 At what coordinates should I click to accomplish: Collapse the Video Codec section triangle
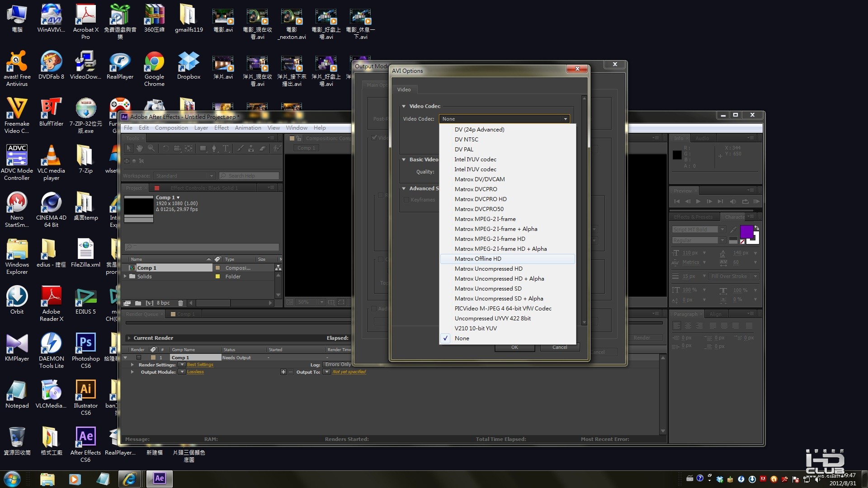(x=404, y=106)
